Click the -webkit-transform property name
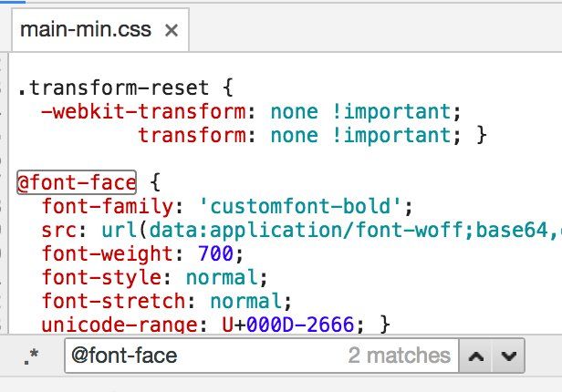562x392 pixels. [x=143, y=112]
